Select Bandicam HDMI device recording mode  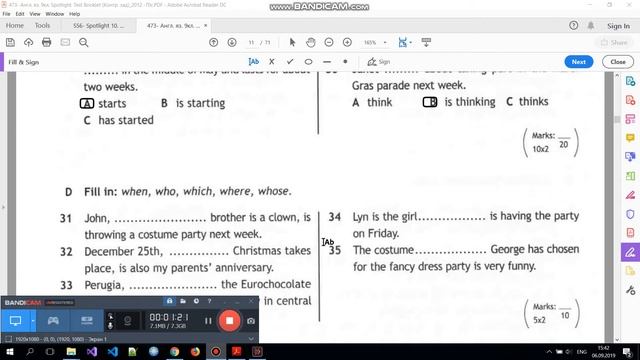(x=87, y=321)
